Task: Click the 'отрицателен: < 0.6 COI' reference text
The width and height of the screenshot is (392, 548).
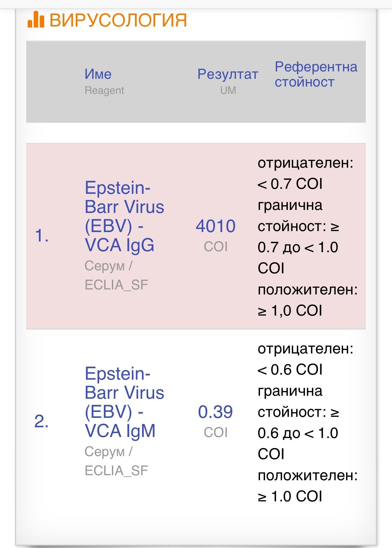Action: [x=305, y=359]
